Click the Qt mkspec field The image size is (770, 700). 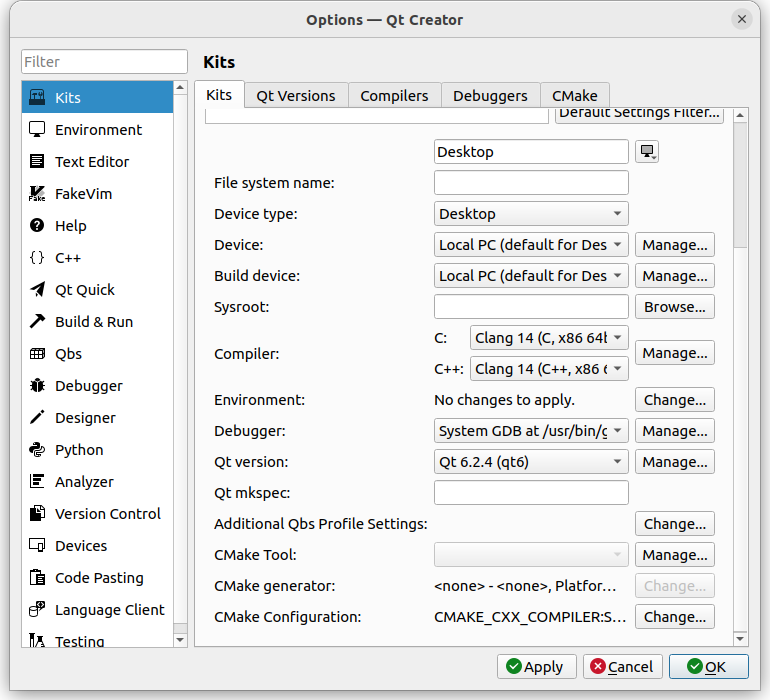[x=531, y=493]
